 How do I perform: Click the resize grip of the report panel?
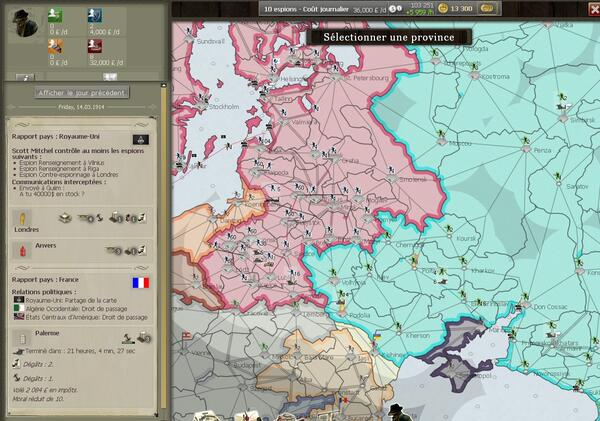[155, 414]
